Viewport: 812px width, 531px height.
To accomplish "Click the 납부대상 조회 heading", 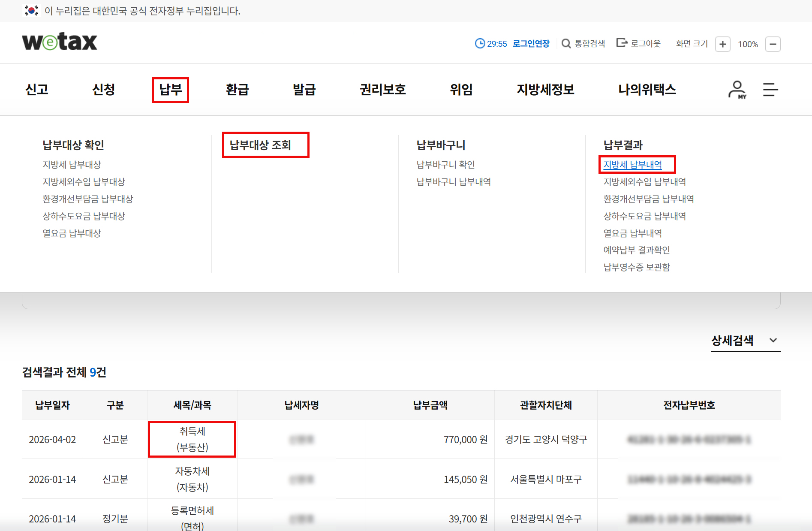I will coord(260,145).
